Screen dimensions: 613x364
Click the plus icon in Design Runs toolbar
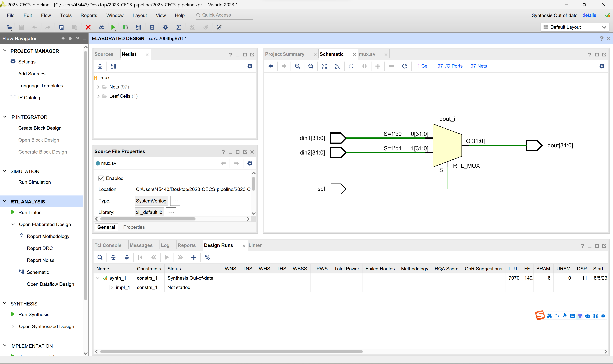coord(194,257)
